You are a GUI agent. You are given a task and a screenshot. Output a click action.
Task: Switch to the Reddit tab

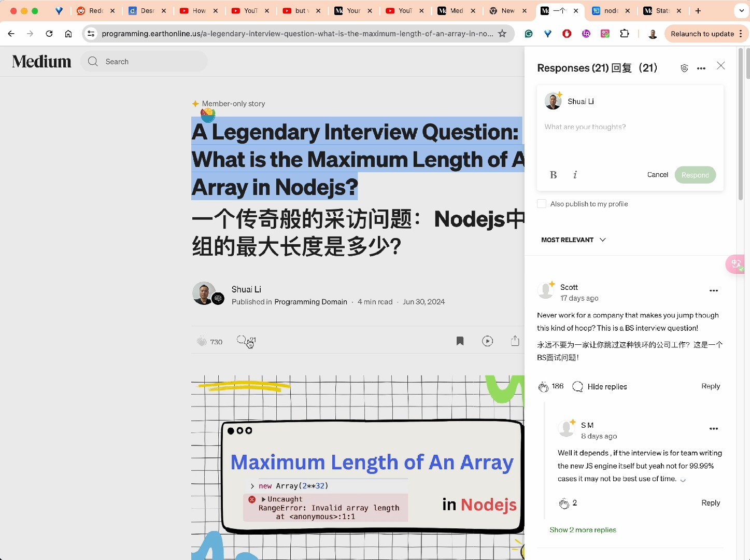[96, 10]
